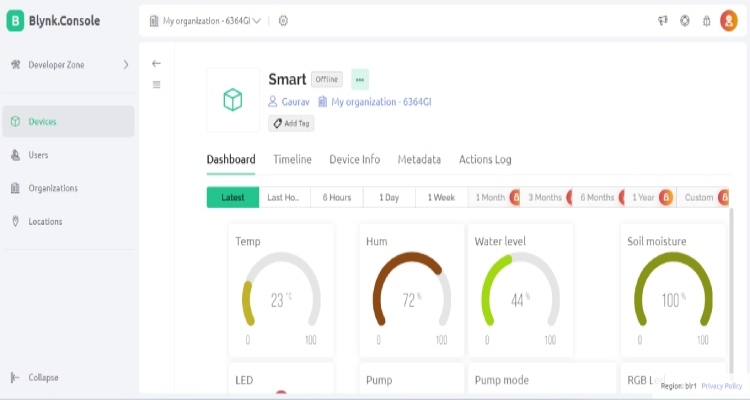Open the Privacy Policy link
Screen dimensions: 750x400
tap(721, 386)
